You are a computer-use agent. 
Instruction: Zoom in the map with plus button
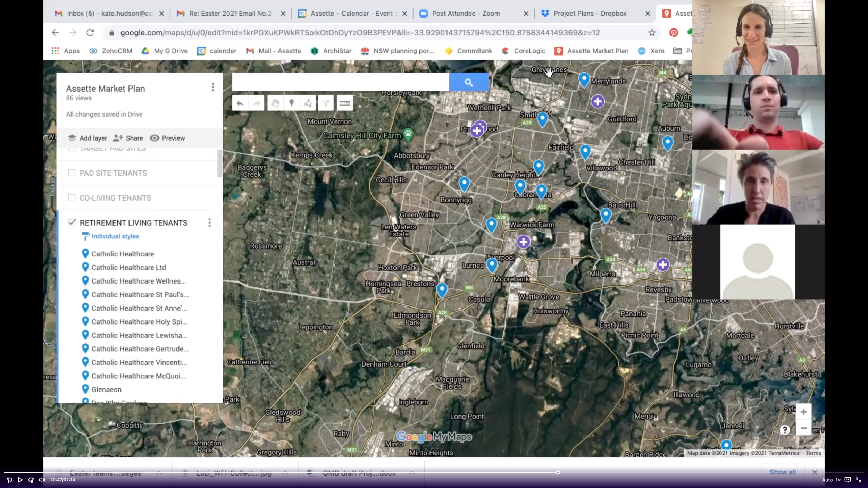[803, 412]
